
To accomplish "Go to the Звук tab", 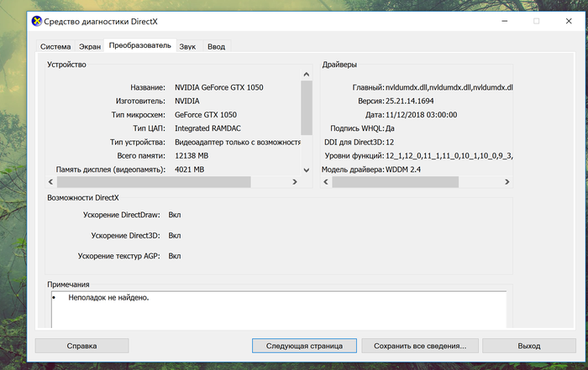I will tap(187, 47).
